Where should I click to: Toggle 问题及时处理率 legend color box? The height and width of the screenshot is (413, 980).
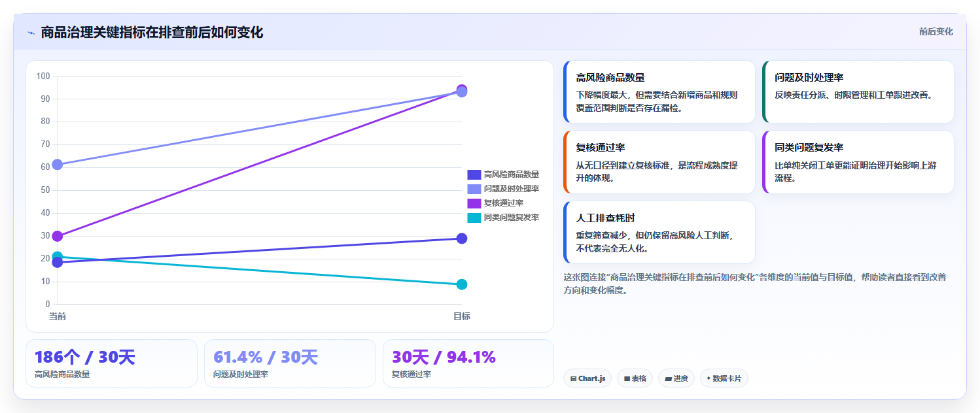coord(474,189)
